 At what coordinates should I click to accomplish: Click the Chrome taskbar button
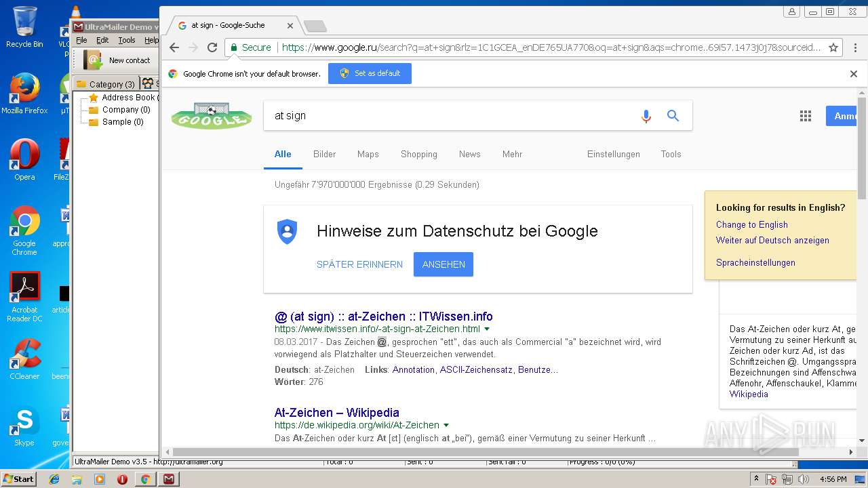[x=145, y=479]
